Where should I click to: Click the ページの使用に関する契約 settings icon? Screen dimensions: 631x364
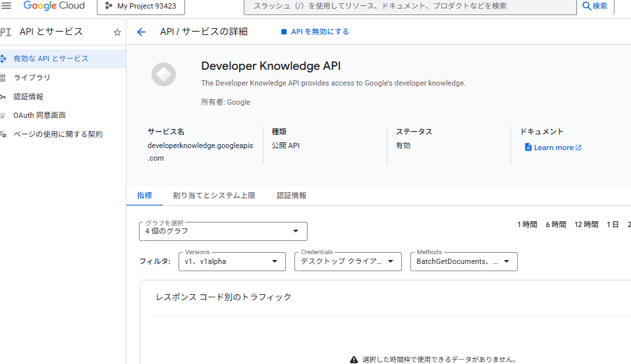(3, 134)
